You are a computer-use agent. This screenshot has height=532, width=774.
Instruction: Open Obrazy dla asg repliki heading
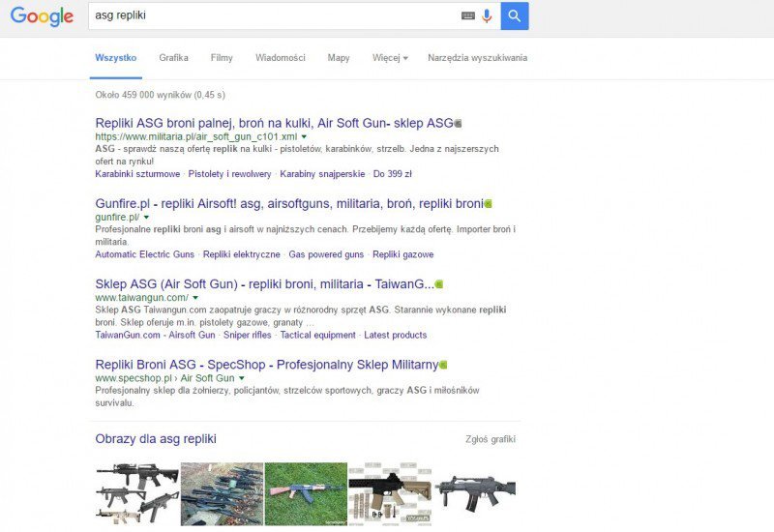156,439
